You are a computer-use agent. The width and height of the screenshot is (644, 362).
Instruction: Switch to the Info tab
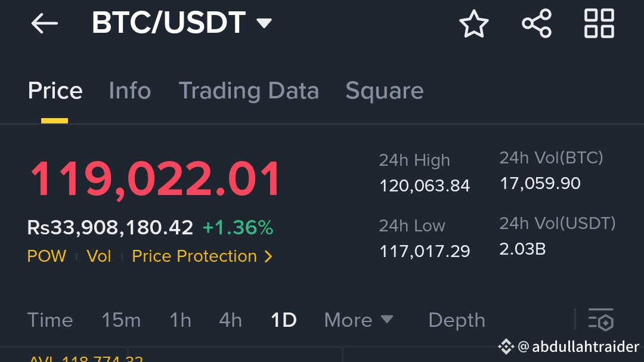[x=130, y=91]
